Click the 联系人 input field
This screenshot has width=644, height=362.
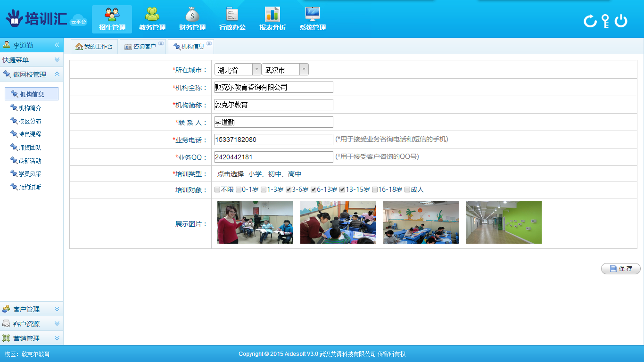coord(273,122)
